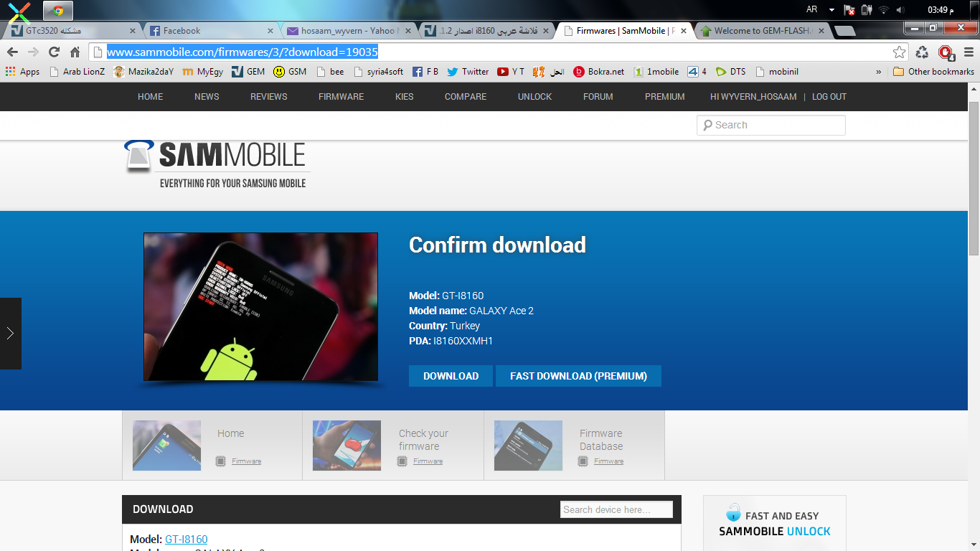Open the KIES navigation item

coord(405,97)
